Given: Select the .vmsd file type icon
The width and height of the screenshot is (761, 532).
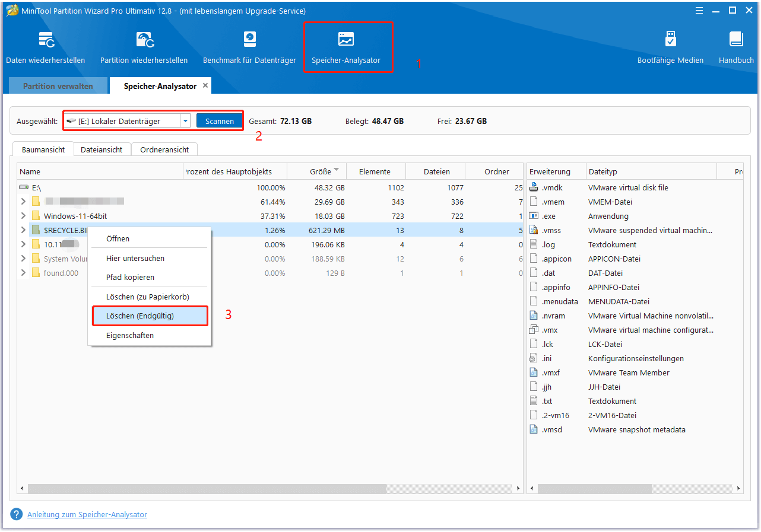Looking at the screenshot, I should tap(534, 429).
